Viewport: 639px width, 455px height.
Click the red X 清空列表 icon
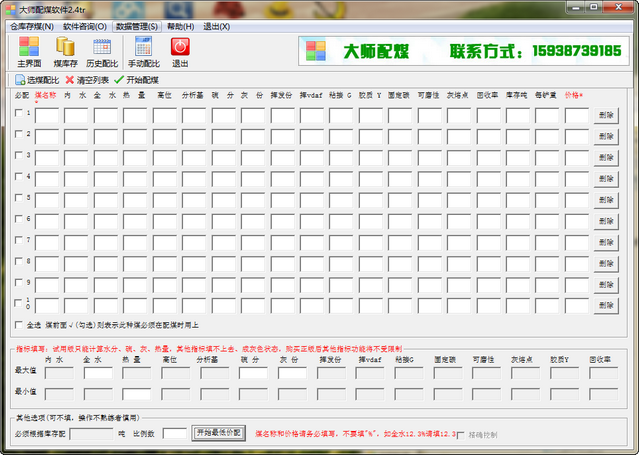click(x=70, y=80)
